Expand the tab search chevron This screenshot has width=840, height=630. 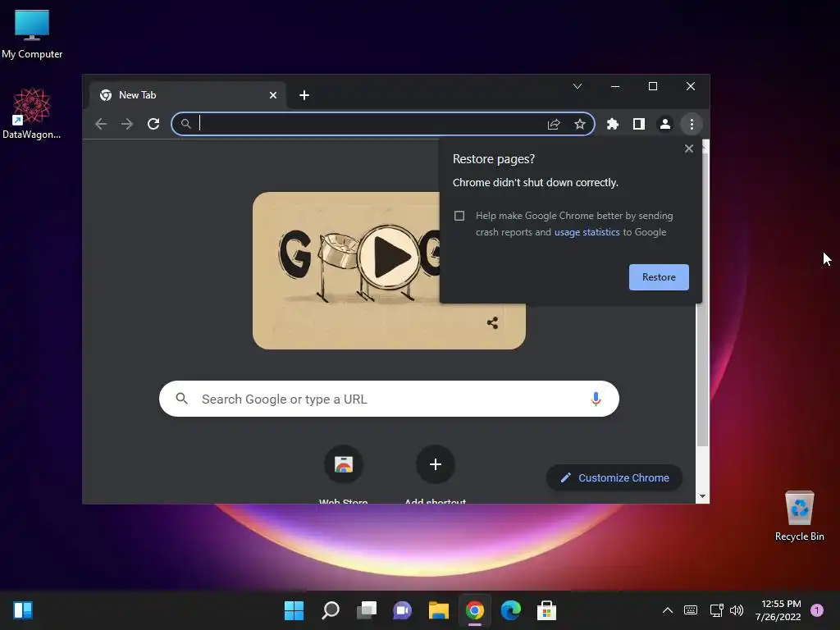[x=577, y=86]
